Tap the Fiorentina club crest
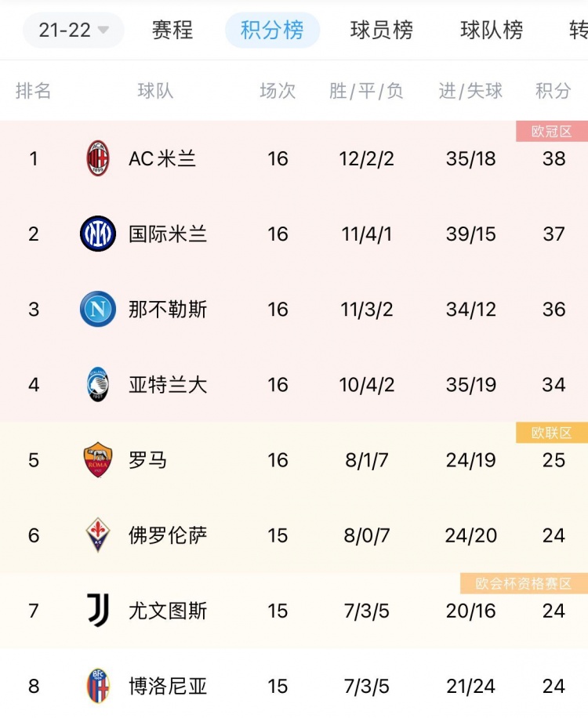 [x=98, y=535]
